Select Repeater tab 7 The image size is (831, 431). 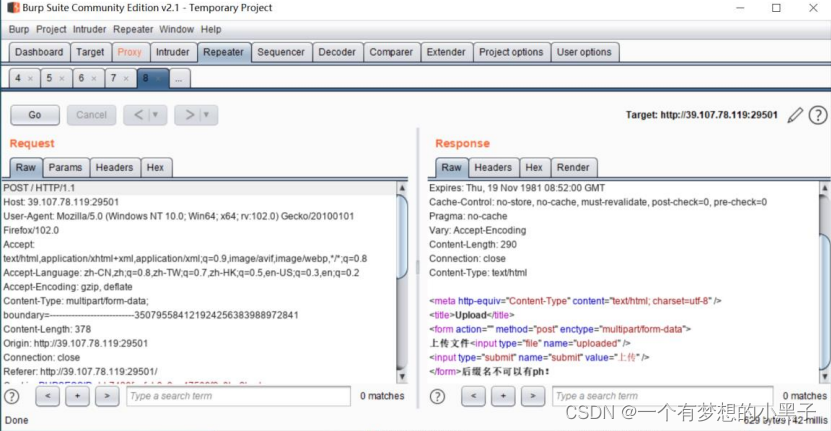[113, 78]
